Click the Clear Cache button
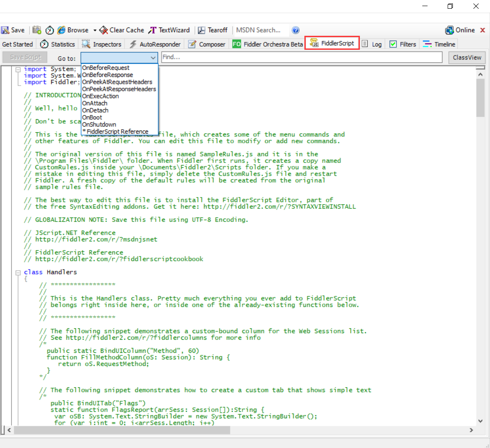490x448 pixels. pos(122,30)
